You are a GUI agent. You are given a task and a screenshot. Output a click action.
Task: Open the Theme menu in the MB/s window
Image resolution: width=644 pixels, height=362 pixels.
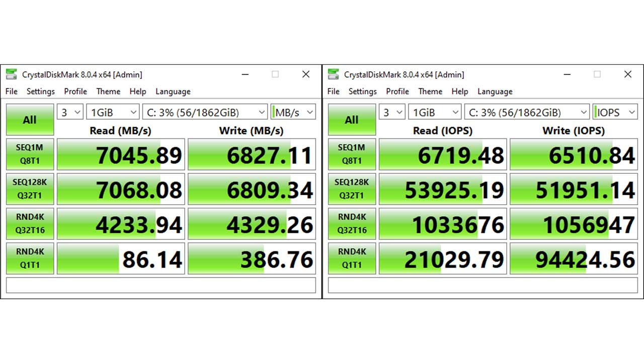coord(108,92)
